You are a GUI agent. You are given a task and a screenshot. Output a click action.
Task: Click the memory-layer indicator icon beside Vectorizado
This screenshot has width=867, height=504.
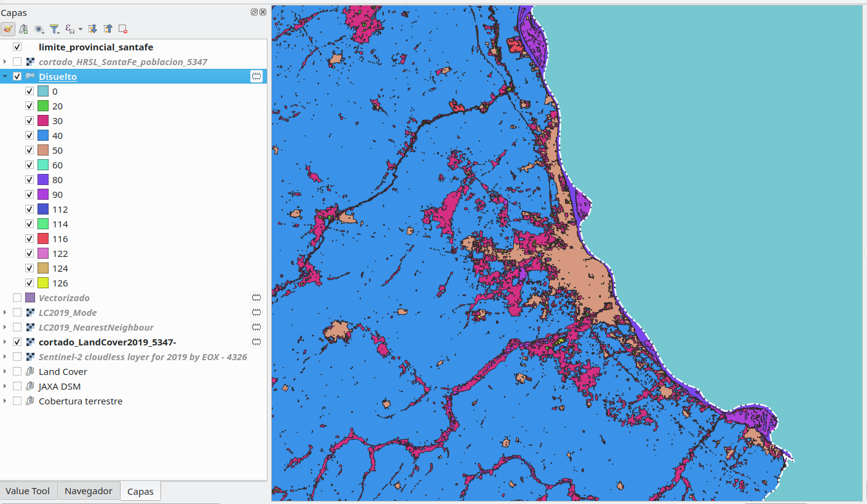click(x=256, y=297)
